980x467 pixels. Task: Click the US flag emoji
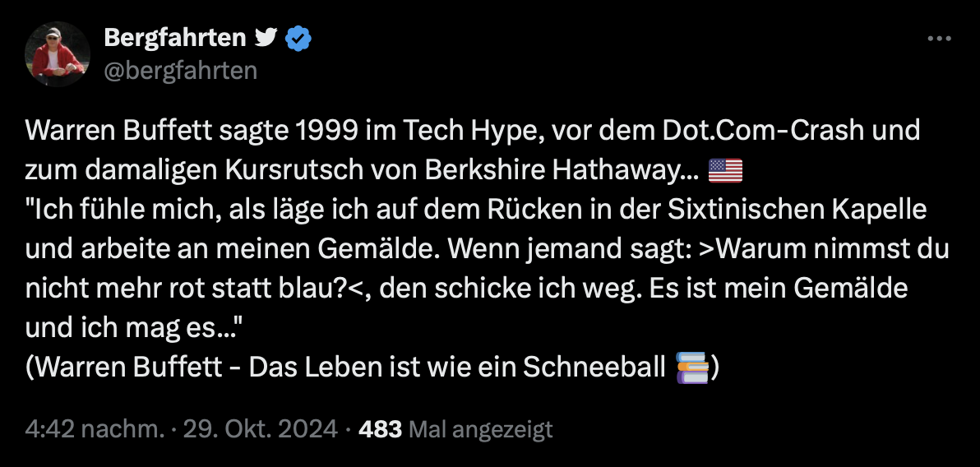pyautogui.click(x=724, y=171)
